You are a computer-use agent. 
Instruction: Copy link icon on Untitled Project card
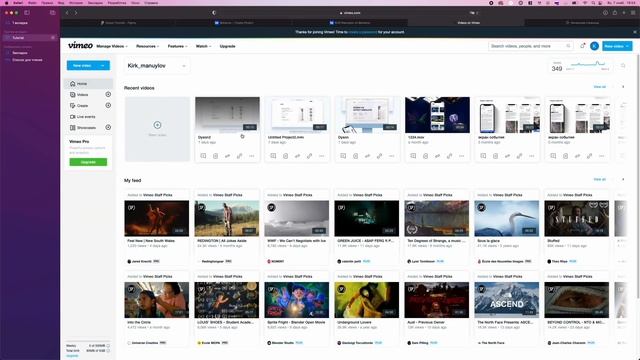click(x=309, y=156)
